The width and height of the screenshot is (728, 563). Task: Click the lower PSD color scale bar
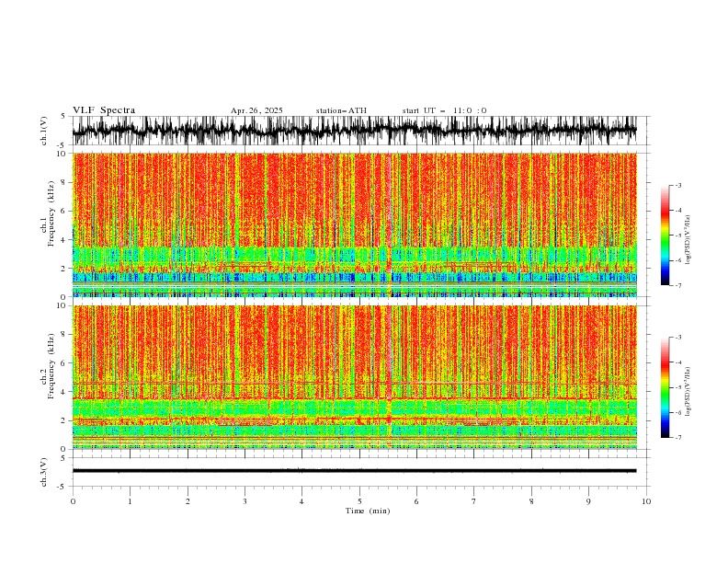[665, 387]
